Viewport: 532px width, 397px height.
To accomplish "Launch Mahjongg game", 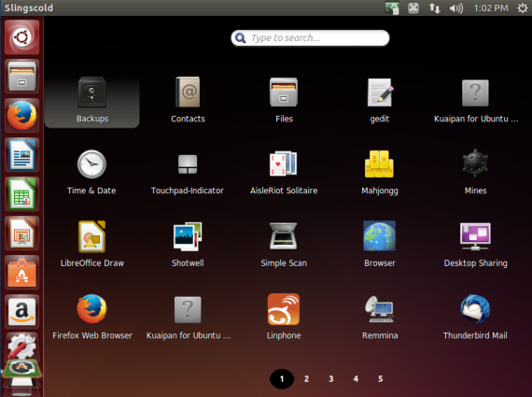I will point(379,173).
